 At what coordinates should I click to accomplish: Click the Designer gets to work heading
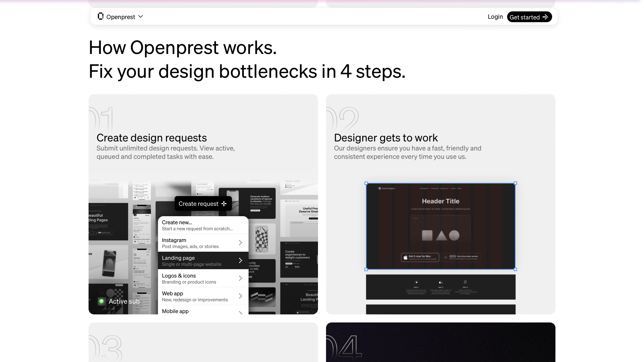tap(386, 138)
